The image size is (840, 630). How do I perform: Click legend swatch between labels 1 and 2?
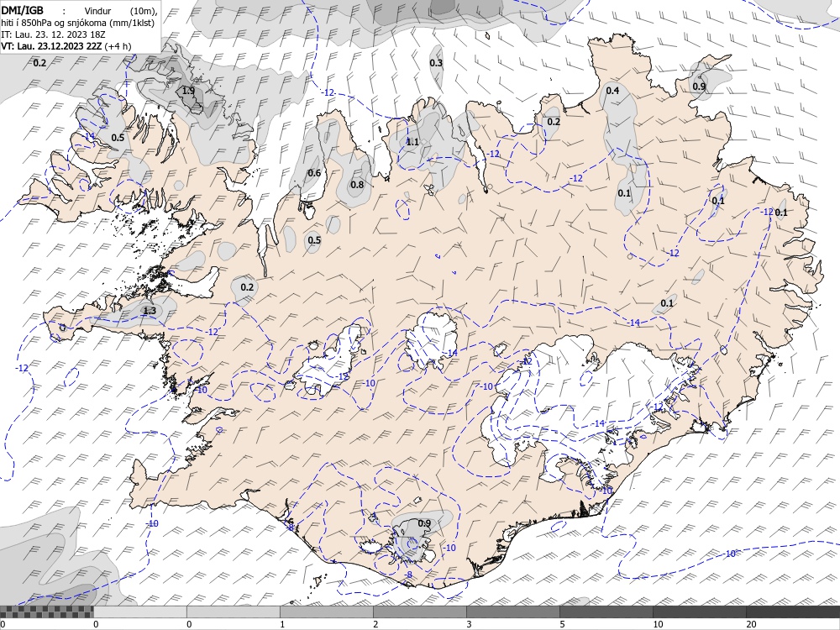click(326, 612)
